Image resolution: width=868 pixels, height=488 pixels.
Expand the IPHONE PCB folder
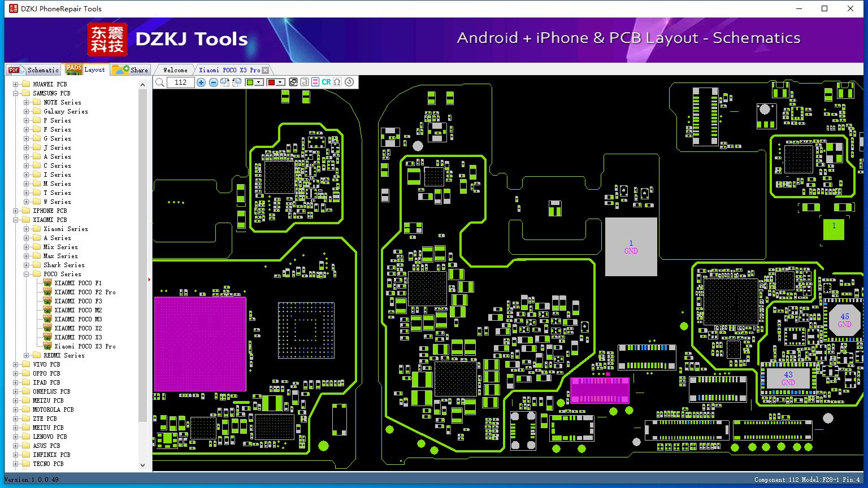click(16, 211)
